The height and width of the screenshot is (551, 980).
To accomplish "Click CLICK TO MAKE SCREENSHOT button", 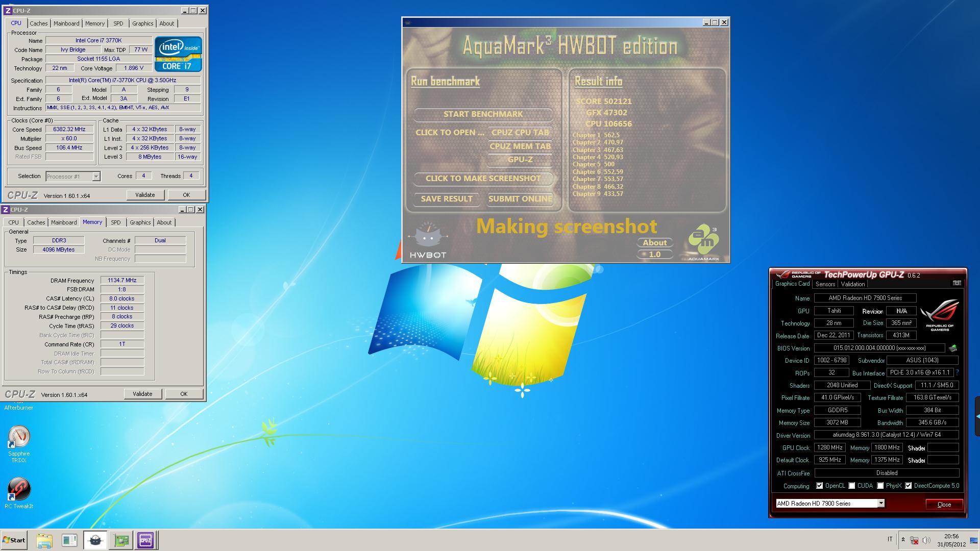I will coord(483,179).
